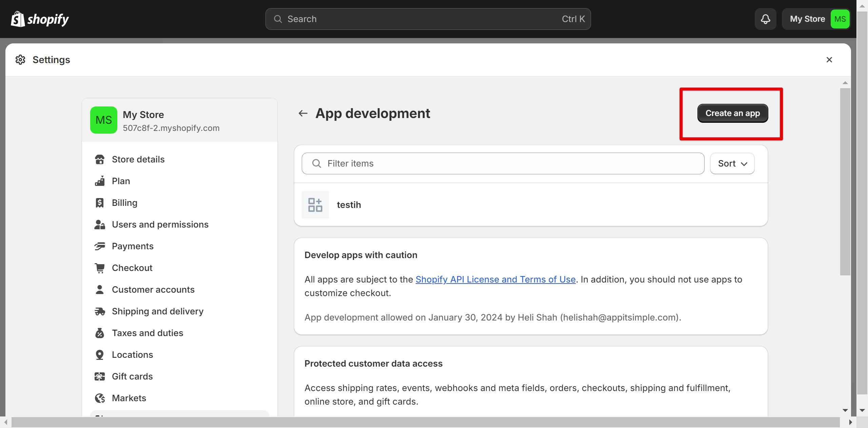The width and height of the screenshot is (868, 428).
Task: Open Shopify API License and Terms link
Action: 496,279
